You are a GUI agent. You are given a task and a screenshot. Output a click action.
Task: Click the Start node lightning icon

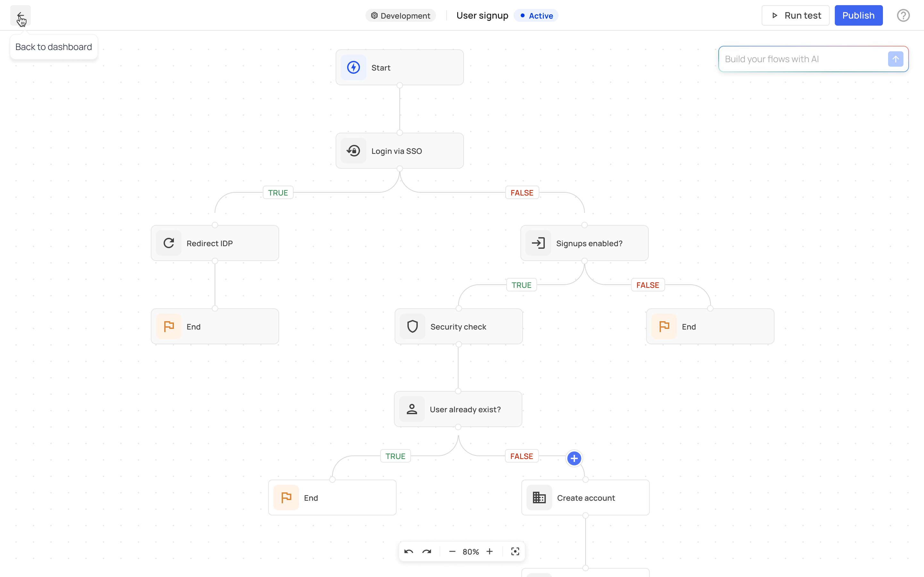tap(353, 67)
